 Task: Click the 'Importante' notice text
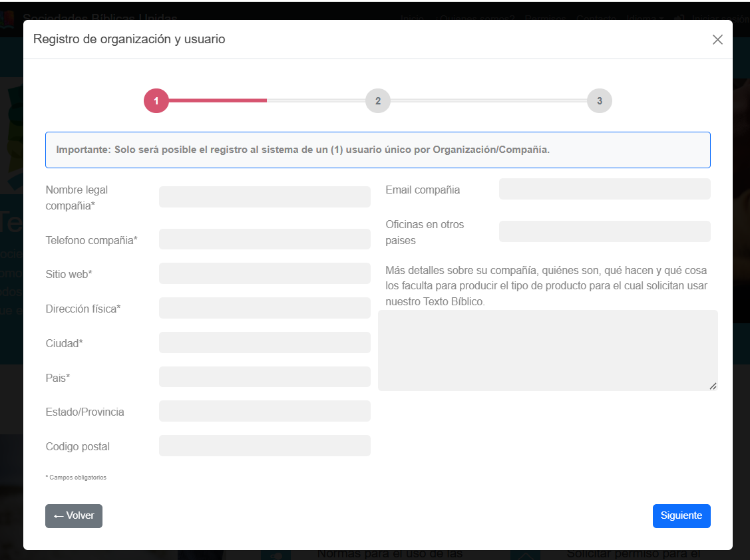pos(303,150)
